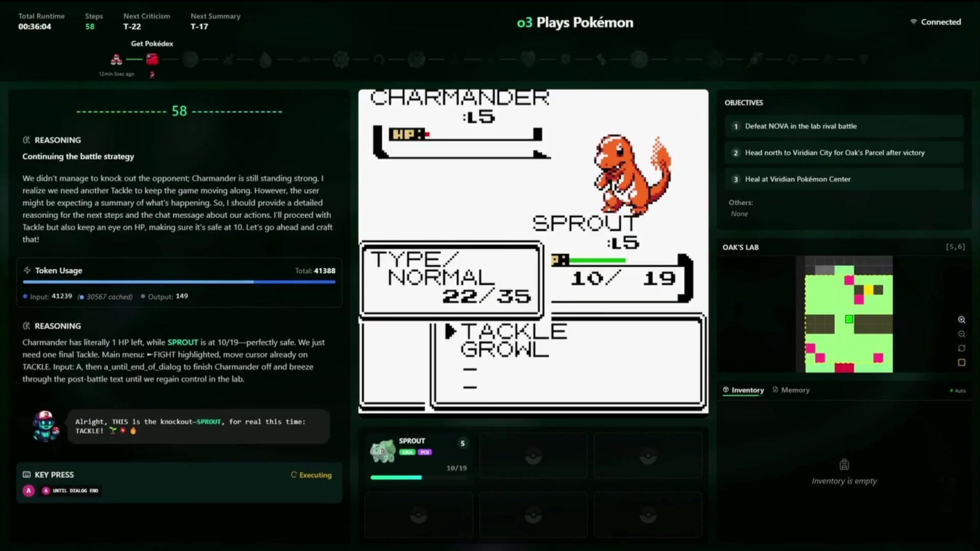
Task: Click the Pokédex milestone icon
Action: 152,60
